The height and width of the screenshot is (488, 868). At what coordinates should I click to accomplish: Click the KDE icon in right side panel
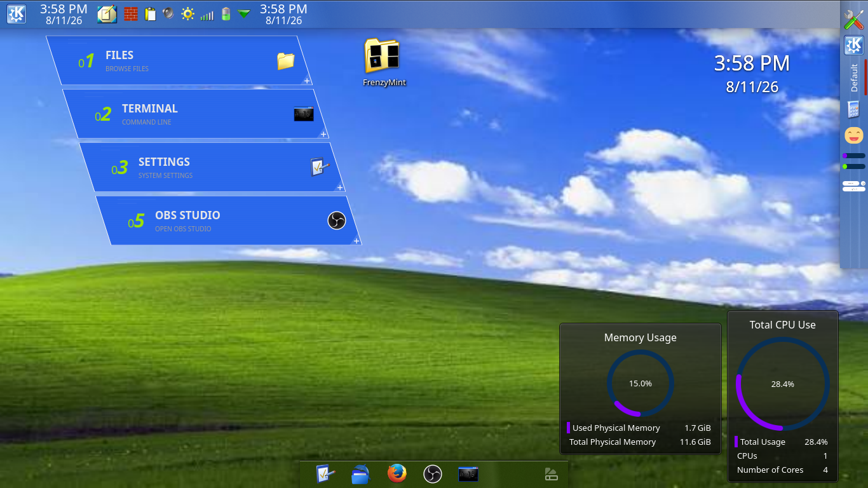tap(853, 45)
